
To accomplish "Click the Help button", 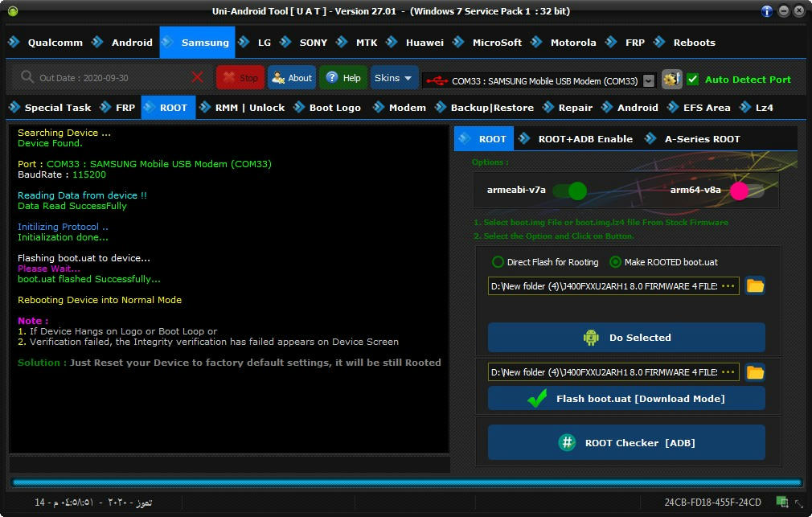I will [x=343, y=78].
